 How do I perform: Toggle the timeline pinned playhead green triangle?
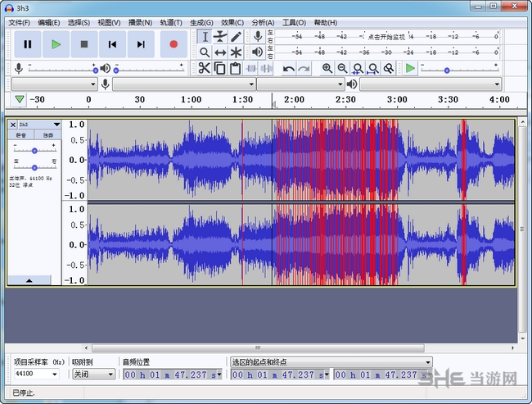click(x=20, y=99)
